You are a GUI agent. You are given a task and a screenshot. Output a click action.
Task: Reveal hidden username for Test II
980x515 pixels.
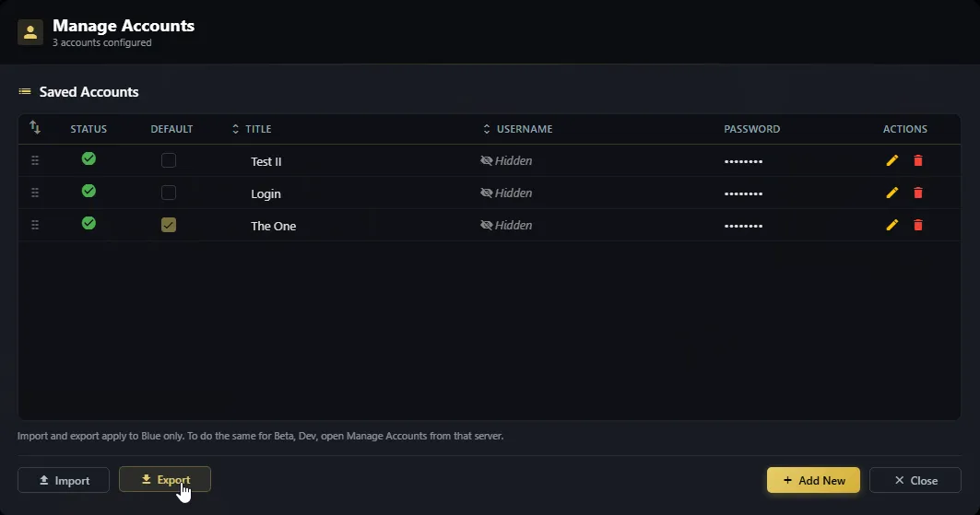pos(506,160)
